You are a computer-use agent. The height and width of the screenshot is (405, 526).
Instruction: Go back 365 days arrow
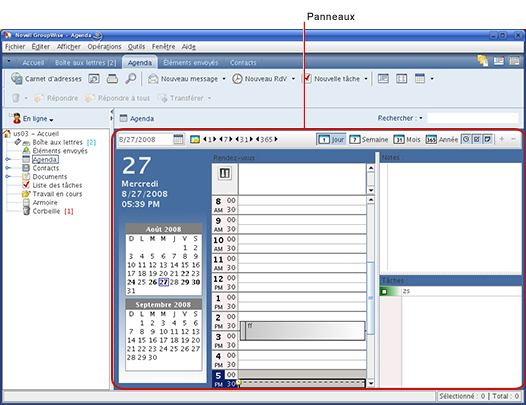pyautogui.click(x=258, y=139)
